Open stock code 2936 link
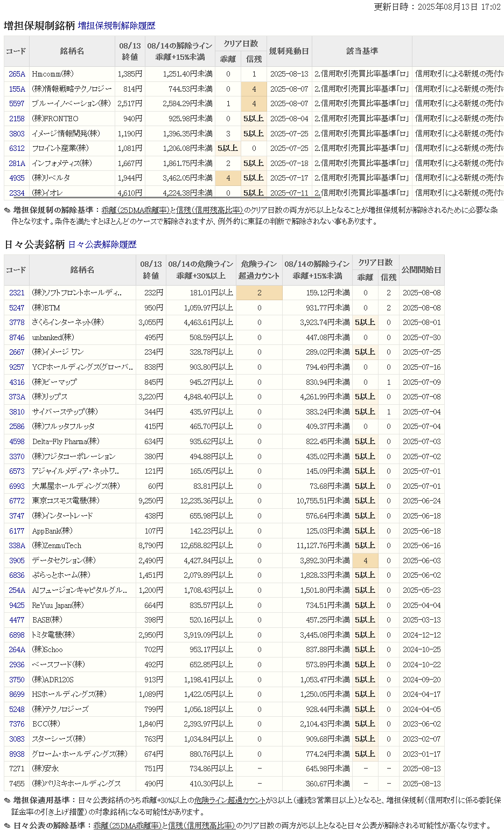 (17, 665)
